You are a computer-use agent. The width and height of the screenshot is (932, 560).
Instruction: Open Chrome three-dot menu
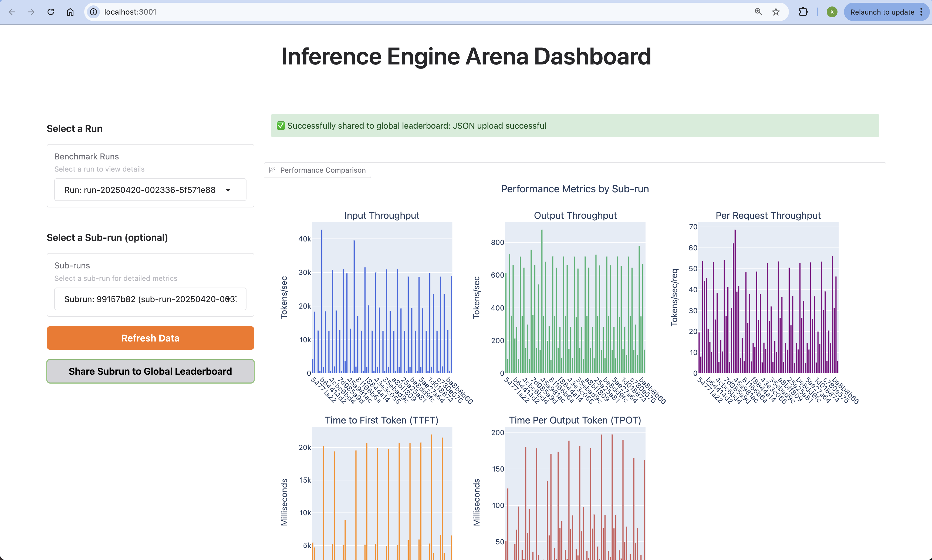tap(921, 12)
